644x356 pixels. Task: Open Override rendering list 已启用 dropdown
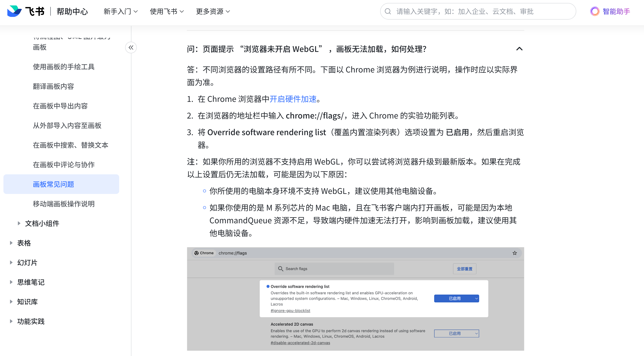point(456,298)
